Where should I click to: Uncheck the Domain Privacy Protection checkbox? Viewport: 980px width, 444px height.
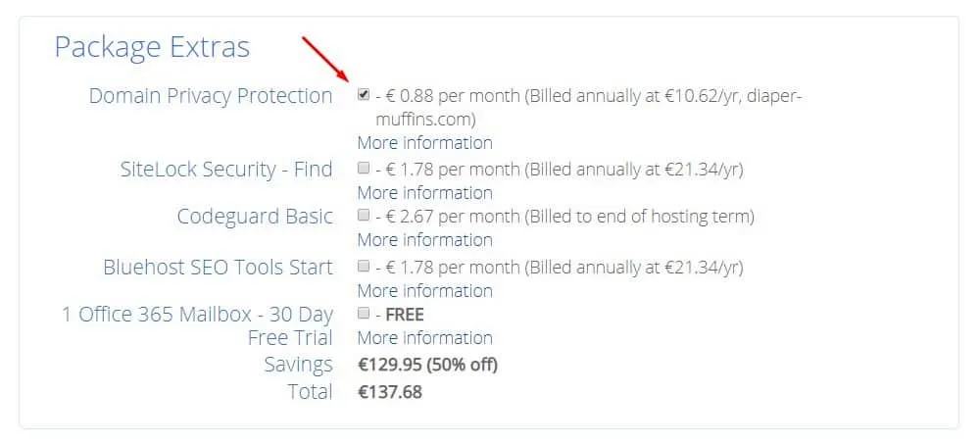point(364,95)
